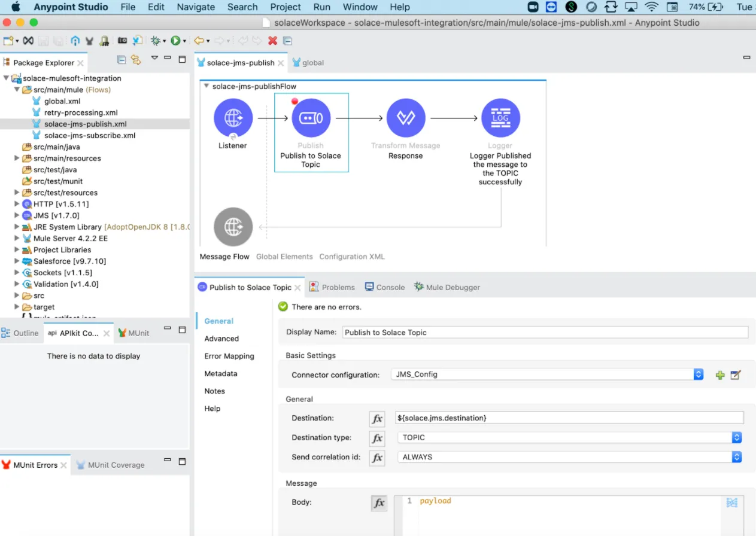Add a new connector configuration with green plus
This screenshot has width=756, height=536.
pos(720,375)
